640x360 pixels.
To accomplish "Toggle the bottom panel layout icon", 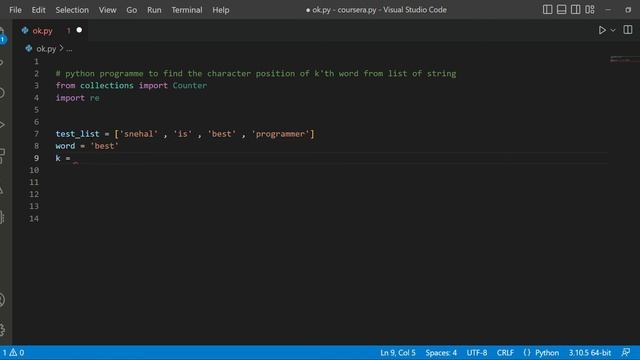I will (561, 9).
